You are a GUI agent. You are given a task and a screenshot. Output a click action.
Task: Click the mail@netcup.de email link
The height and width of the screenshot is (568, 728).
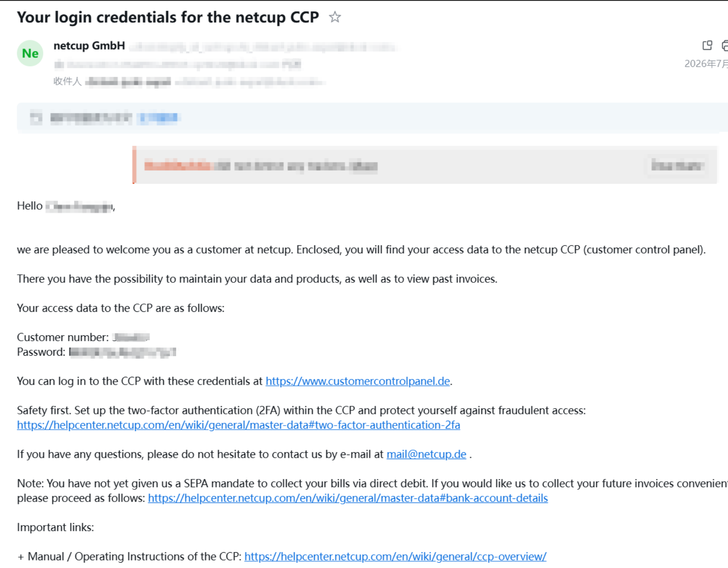[426, 455]
